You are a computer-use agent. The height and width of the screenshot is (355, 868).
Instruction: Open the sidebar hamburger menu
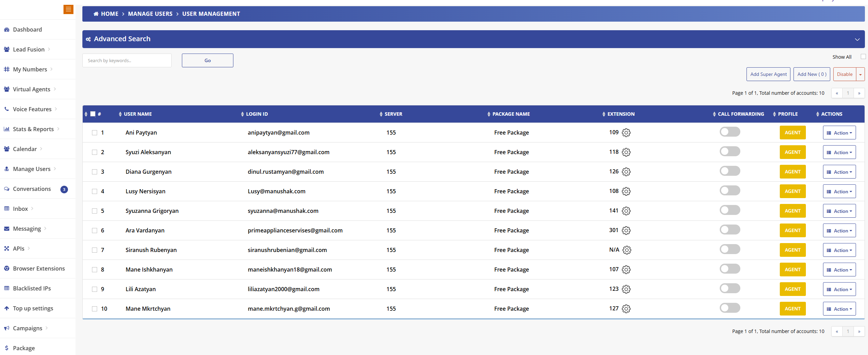pyautogui.click(x=68, y=9)
